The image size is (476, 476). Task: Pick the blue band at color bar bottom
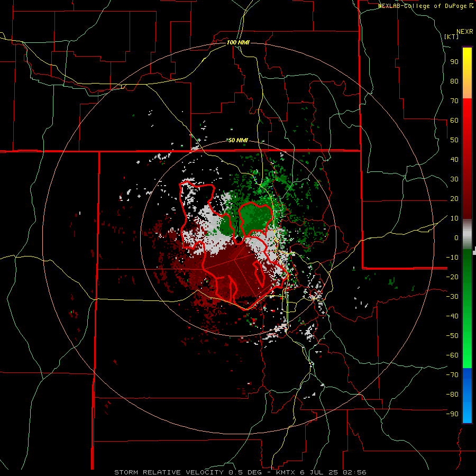coord(467,396)
